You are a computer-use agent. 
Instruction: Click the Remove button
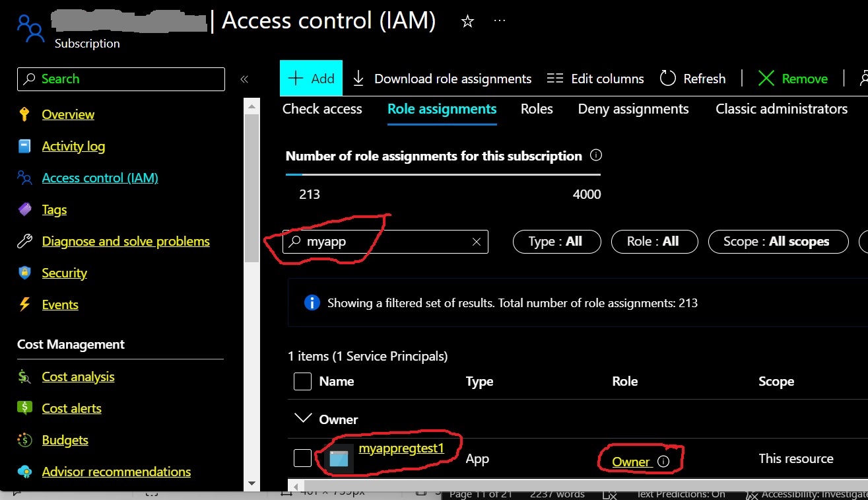(x=792, y=79)
